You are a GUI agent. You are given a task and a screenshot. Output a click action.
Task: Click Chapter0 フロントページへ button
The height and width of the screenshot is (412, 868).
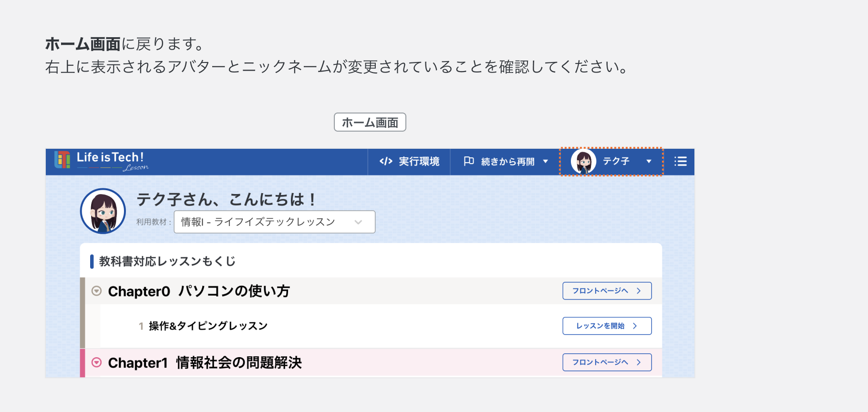pos(607,291)
